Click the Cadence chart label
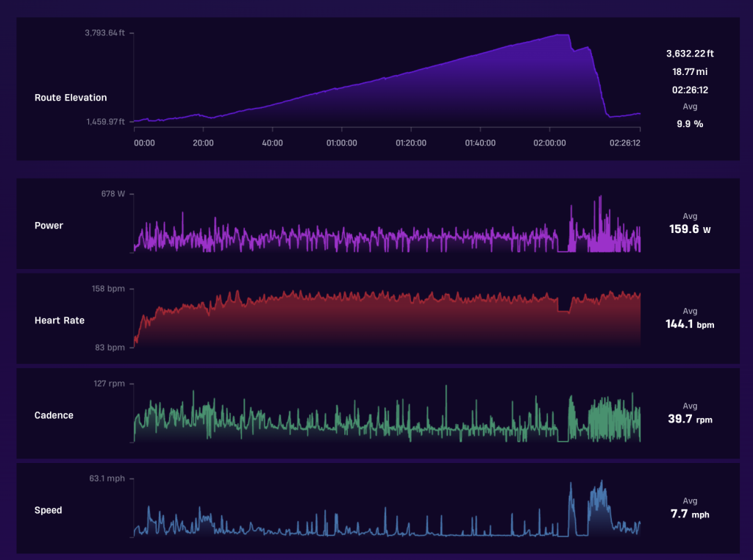This screenshot has width=753, height=560. coord(54,415)
